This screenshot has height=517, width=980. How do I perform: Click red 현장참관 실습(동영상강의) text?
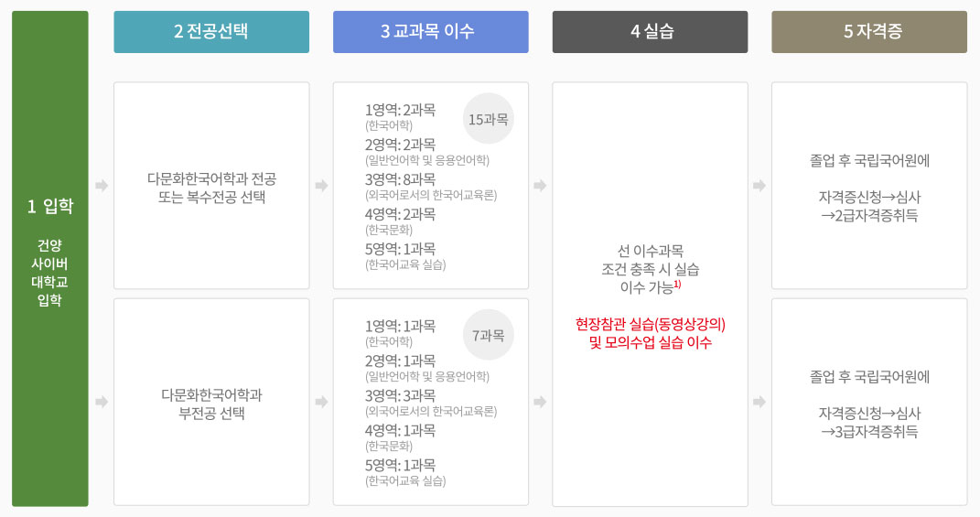point(650,325)
